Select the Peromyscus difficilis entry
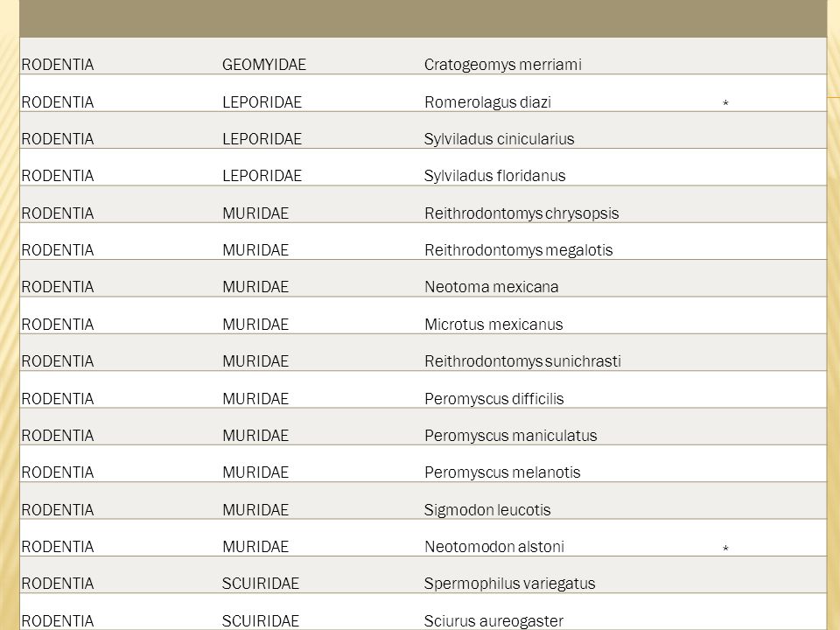The width and height of the screenshot is (840, 630). click(493, 399)
